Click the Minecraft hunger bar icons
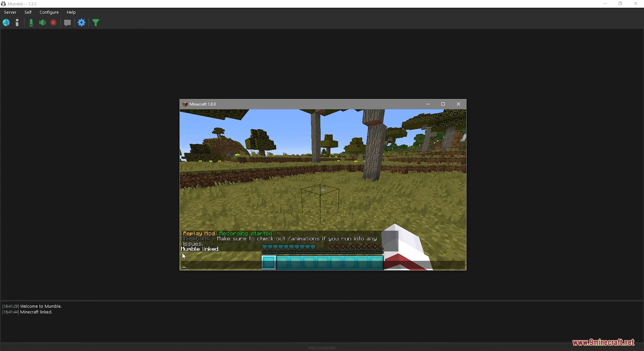This screenshot has width=644, height=351. pyautogui.click(x=356, y=247)
